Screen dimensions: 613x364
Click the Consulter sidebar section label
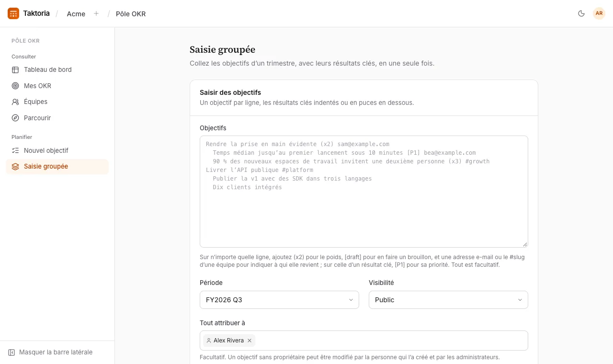tap(24, 57)
